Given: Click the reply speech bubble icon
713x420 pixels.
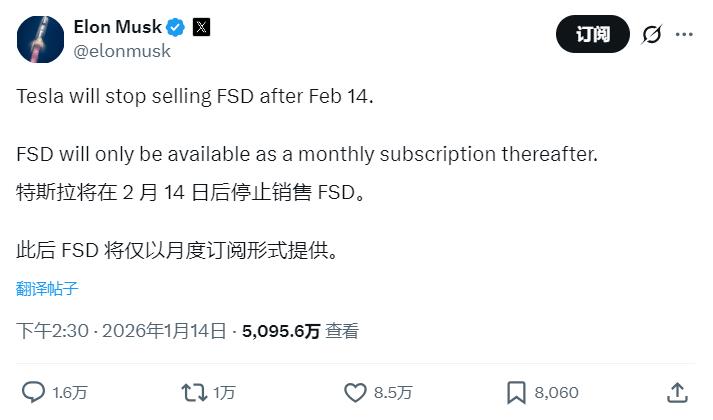Looking at the screenshot, I should (x=33, y=392).
